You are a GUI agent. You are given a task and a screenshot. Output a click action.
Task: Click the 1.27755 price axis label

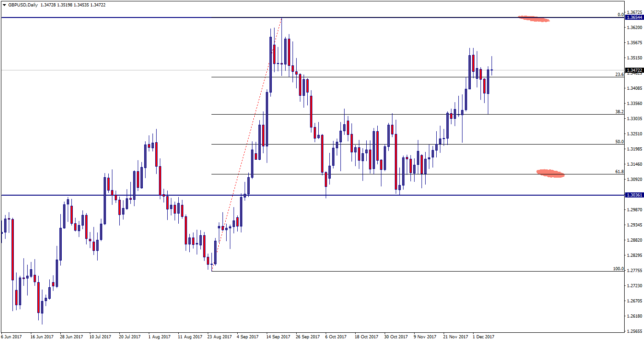634,271
